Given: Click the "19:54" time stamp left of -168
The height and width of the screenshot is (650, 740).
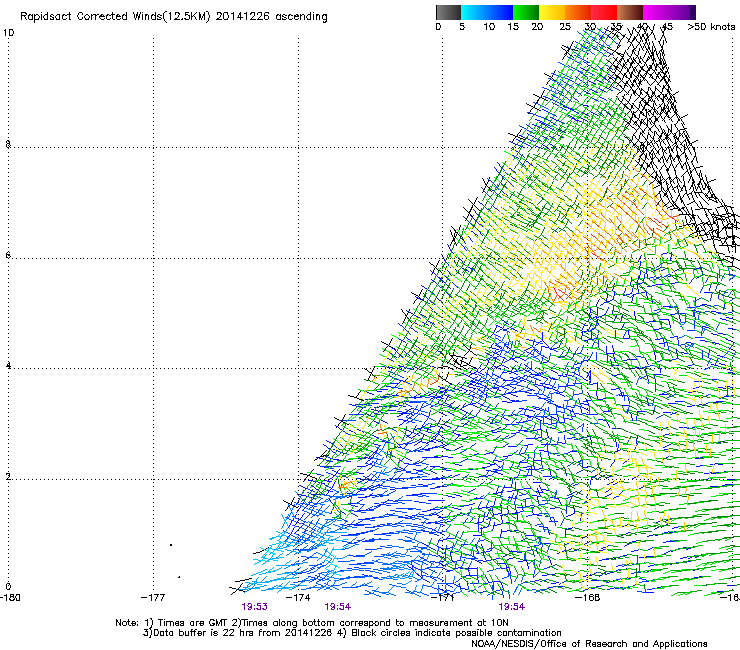Looking at the screenshot, I should click(512, 607).
